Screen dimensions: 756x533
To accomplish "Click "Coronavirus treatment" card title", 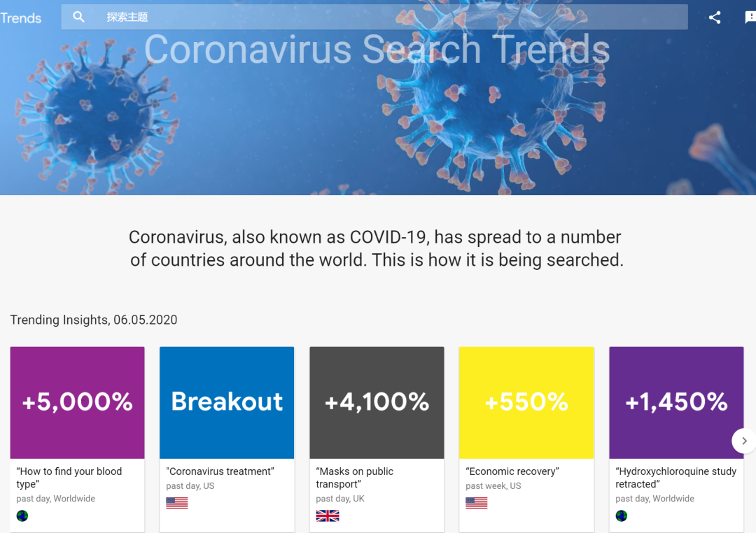I will coord(220,471).
